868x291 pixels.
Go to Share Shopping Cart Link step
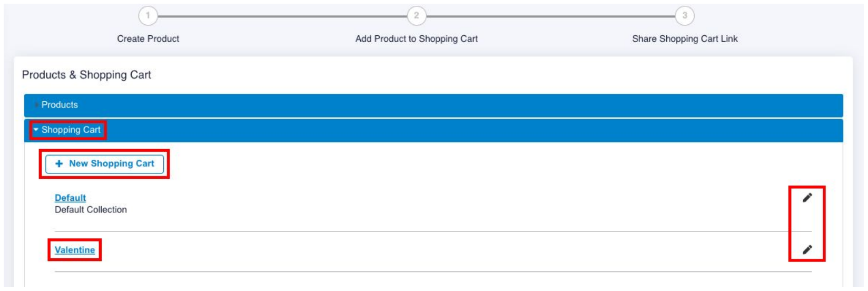[685, 38]
